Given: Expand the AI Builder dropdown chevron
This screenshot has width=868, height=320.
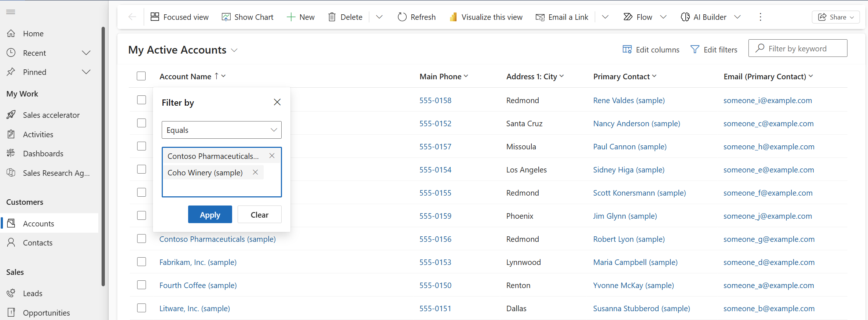Looking at the screenshot, I should [737, 17].
